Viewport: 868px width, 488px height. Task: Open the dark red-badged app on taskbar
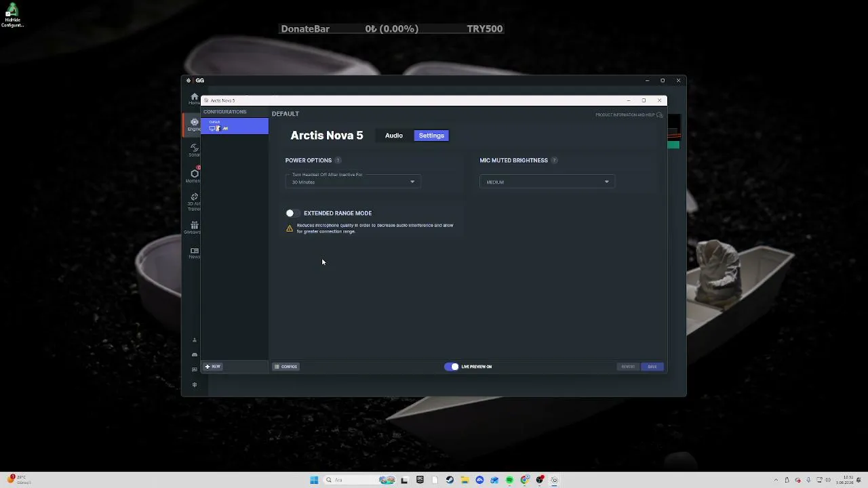(x=540, y=480)
